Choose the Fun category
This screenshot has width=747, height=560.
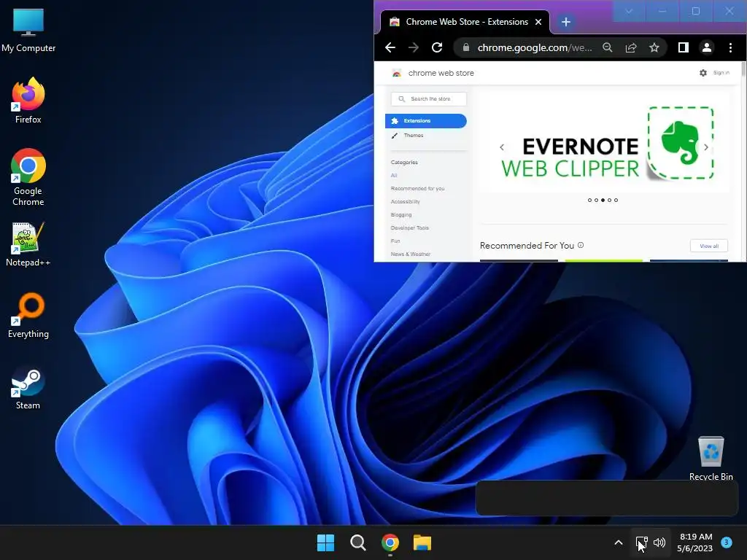[395, 241]
